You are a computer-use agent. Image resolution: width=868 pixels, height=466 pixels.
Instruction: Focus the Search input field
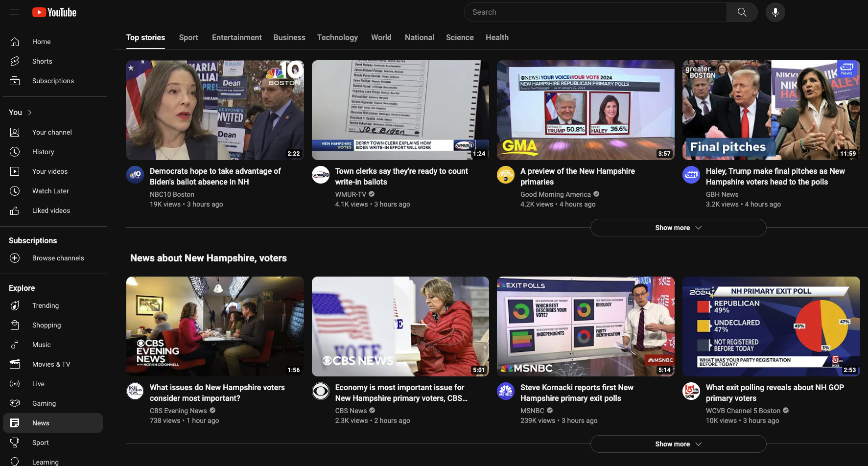click(595, 12)
